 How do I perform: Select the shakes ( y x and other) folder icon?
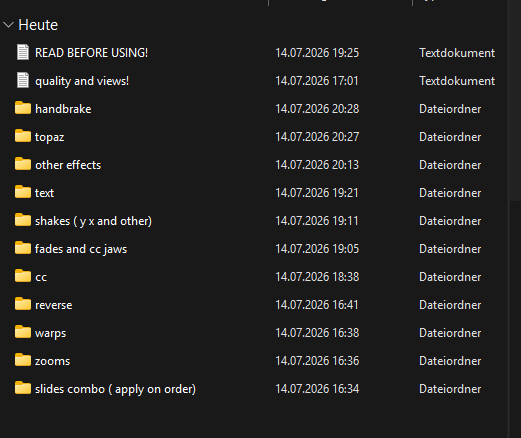[23, 220]
